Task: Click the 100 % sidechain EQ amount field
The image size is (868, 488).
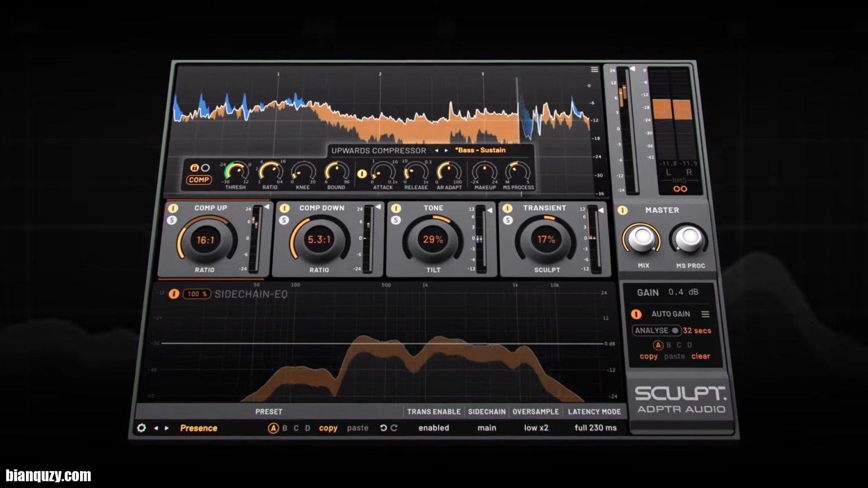Action: click(197, 294)
